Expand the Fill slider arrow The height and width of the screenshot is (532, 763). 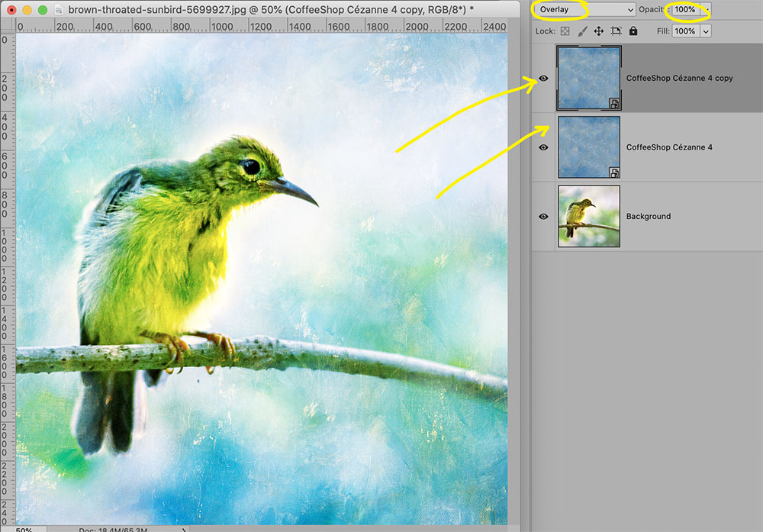[x=706, y=31]
